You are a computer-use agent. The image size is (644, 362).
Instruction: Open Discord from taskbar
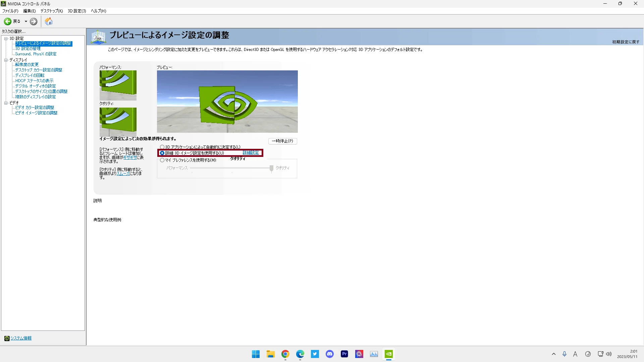[x=329, y=354]
